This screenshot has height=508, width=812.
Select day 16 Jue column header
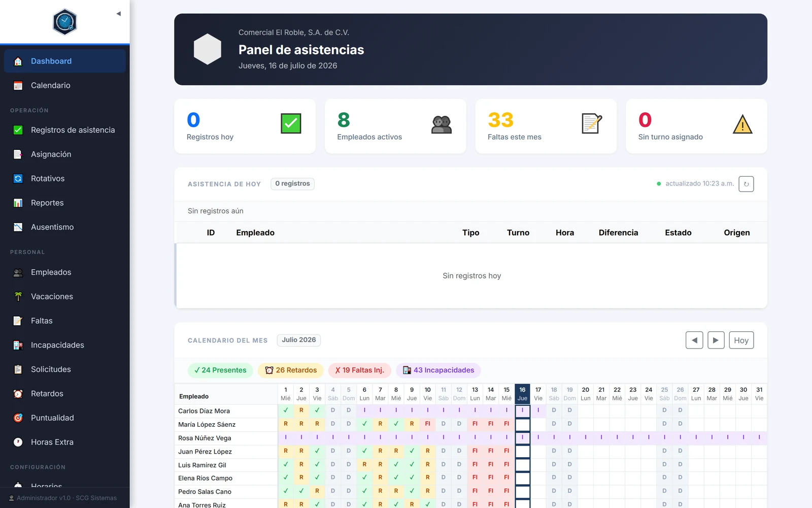tap(522, 394)
